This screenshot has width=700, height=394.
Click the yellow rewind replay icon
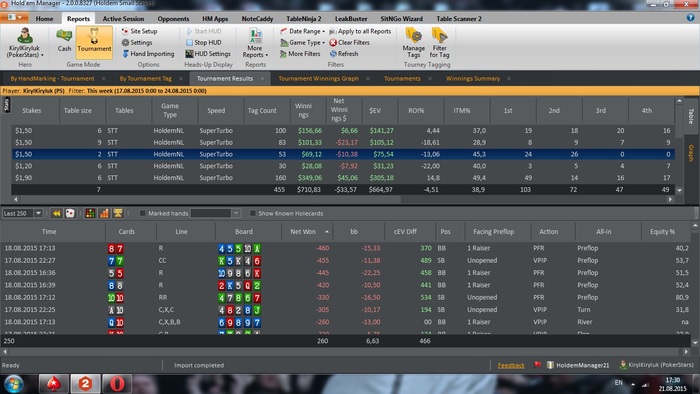tap(56, 213)
